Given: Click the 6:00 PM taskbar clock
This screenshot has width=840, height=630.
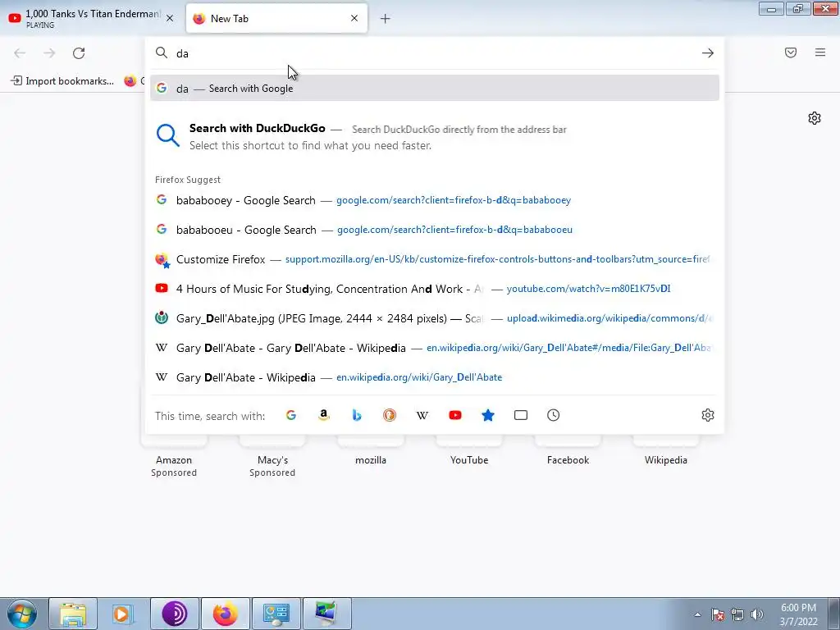Looking at the screenshot, I should coord(798,614).
